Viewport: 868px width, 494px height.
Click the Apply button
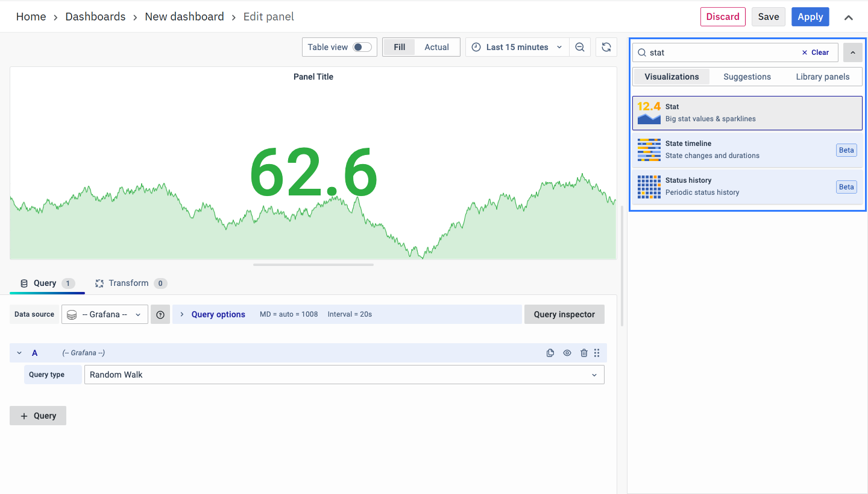(810, 17)
